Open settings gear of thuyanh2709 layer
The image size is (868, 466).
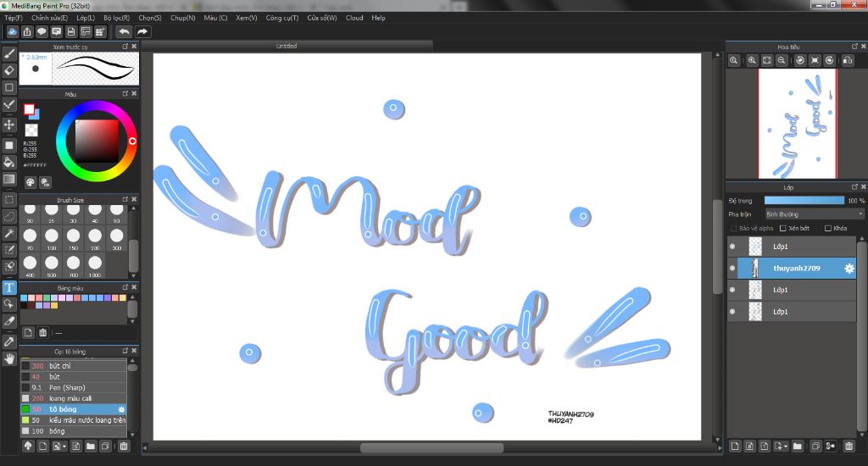pyautogui.click(x=849, y=269)
